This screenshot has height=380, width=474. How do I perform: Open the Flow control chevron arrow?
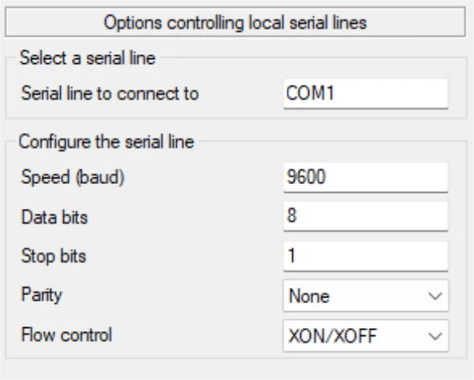[435, 336]
